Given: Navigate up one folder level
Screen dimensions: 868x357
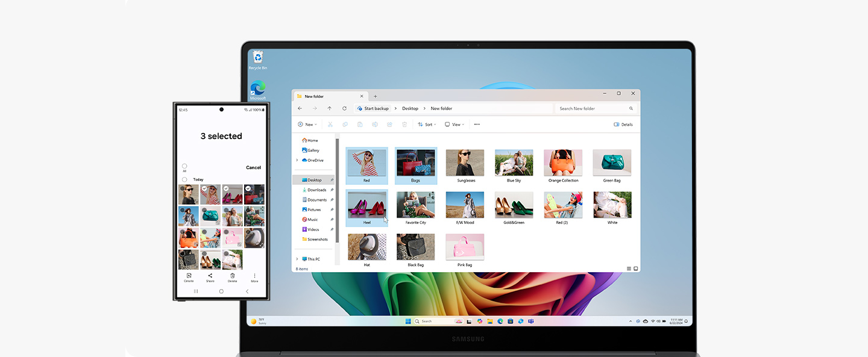Looking at the screenshot, I should (329, 108).
